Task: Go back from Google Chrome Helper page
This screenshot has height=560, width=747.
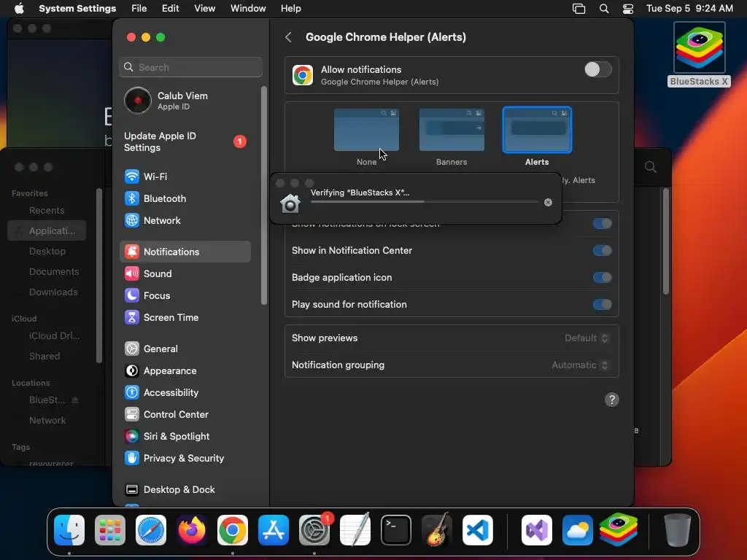Action: coord(288,37)
